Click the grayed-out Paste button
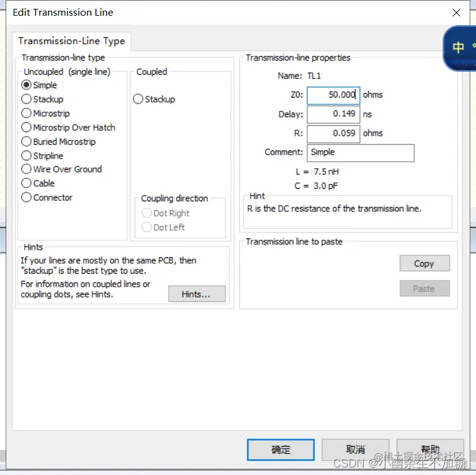The image size is (476, 475). tap(425, 288)
